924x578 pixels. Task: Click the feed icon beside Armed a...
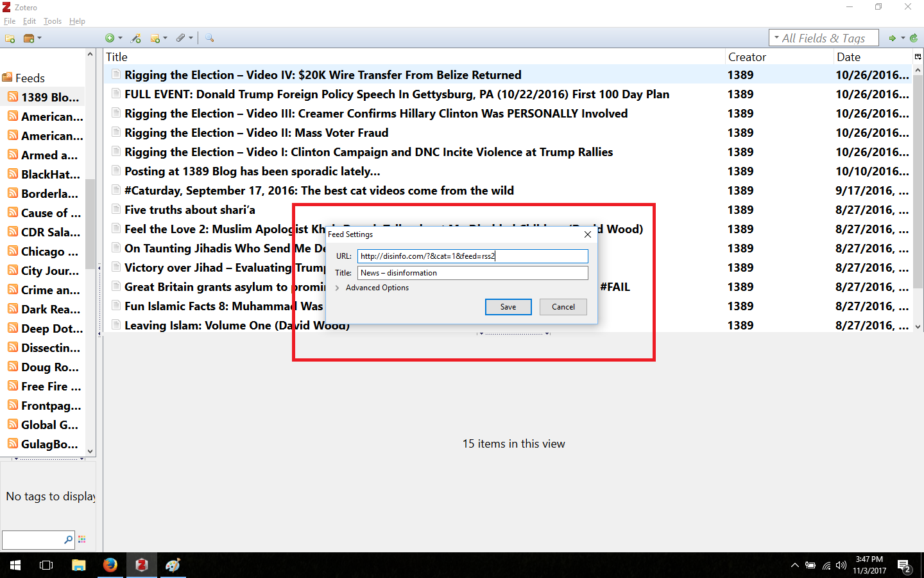click(13, 155)
